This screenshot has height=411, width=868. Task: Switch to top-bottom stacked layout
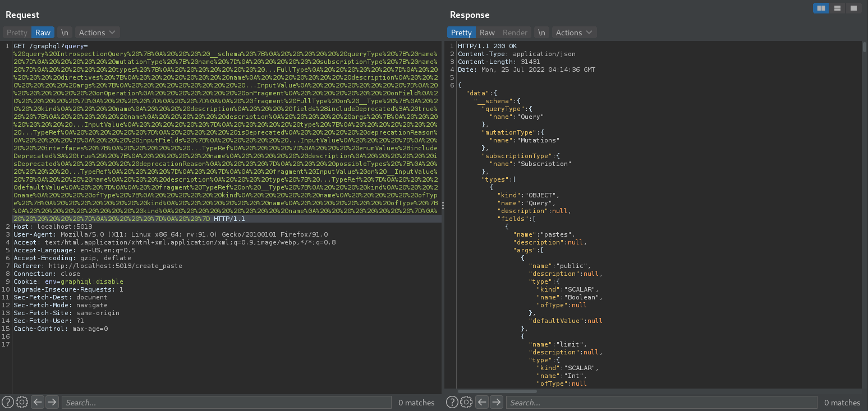(837, 8)
